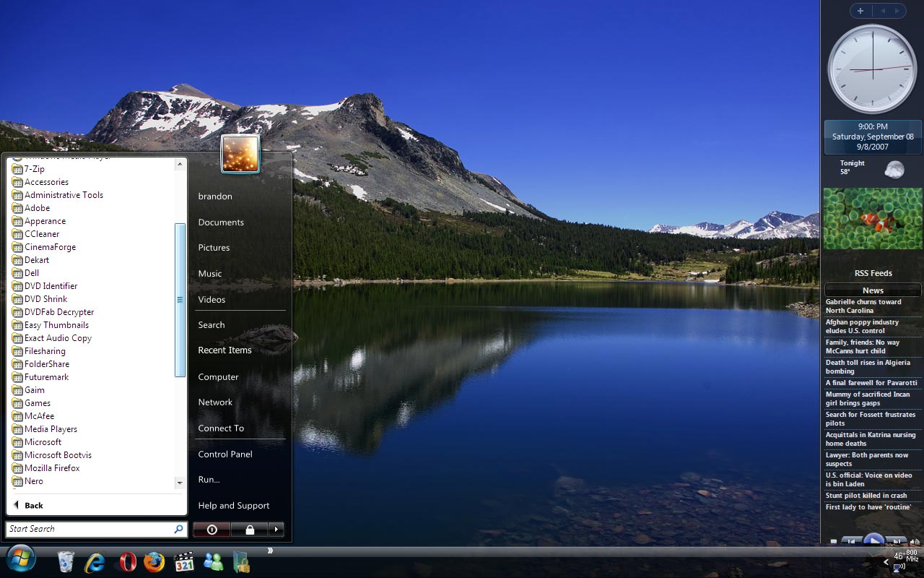Open Help and Support
Viewport: 924px width, 578px height.
click(233, 506)
